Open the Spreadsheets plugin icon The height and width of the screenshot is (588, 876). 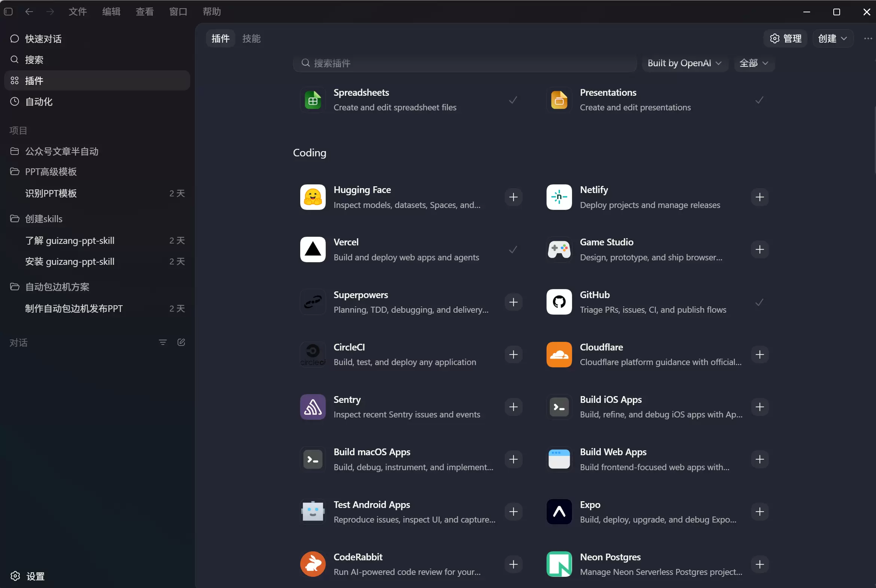click(313, 100)
